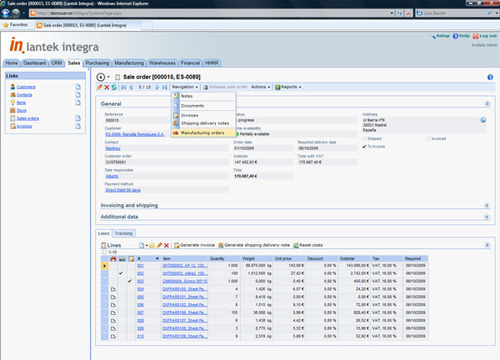Click the red delete X in order toolbar
The image size is (500, 360).
click(x=107, y=87)
